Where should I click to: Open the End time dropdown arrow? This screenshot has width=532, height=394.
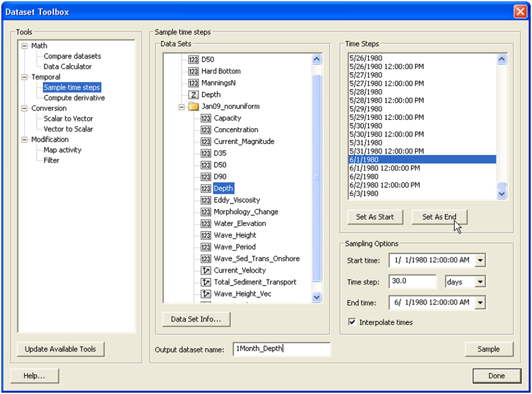[x=480, y=303]
